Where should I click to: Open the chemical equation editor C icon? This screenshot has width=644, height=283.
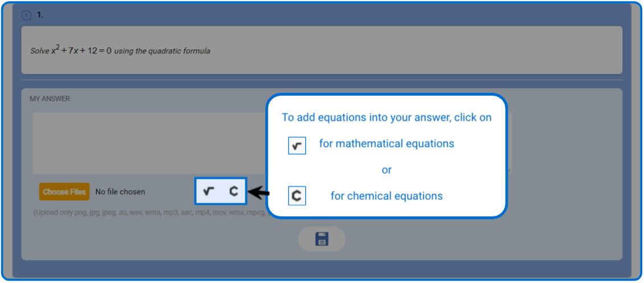pos(233,191)
